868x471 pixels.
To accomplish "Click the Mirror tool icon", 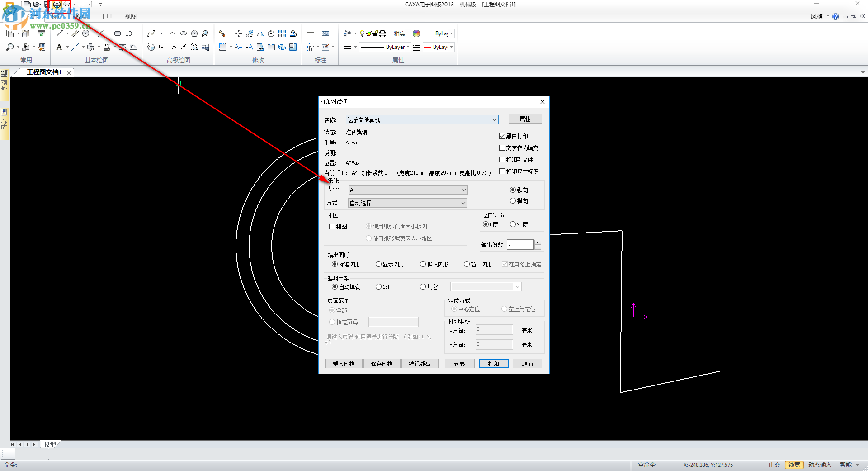I will (260, 33).
